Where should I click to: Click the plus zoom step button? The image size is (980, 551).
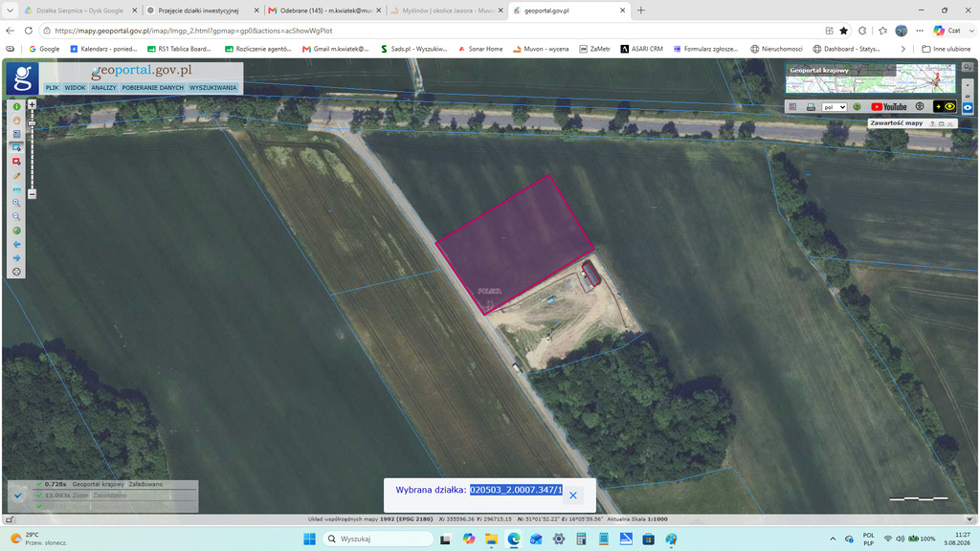click(32, 105)
